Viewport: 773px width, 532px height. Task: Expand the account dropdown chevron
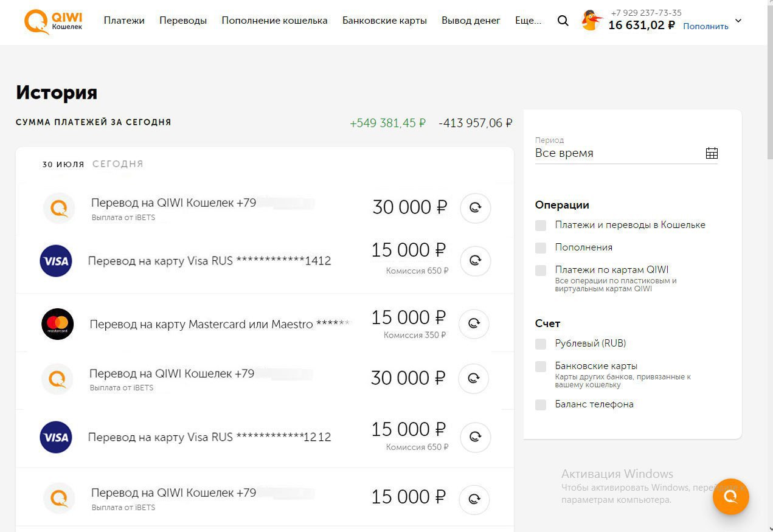[x=738, y=21]
